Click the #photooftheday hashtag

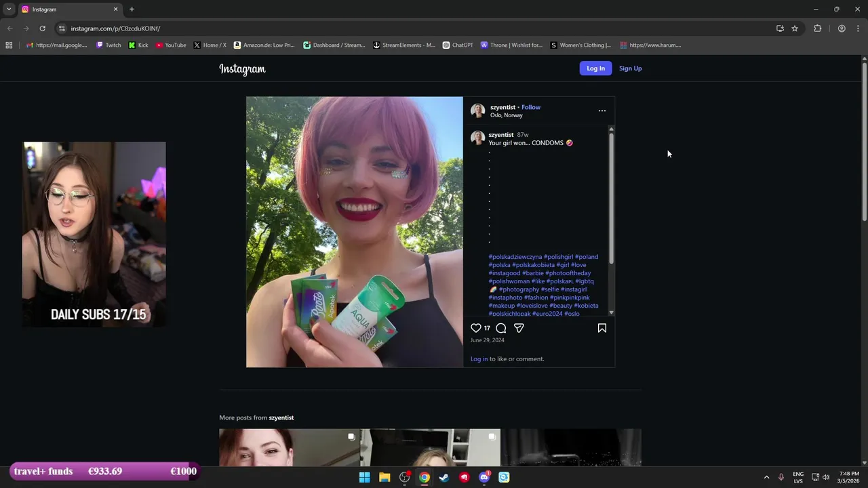coord(568,273)
